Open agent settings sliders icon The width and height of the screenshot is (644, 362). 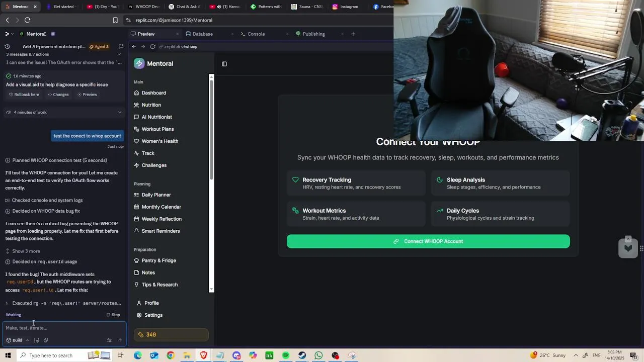pyautogui.click(x=109, y=340)
